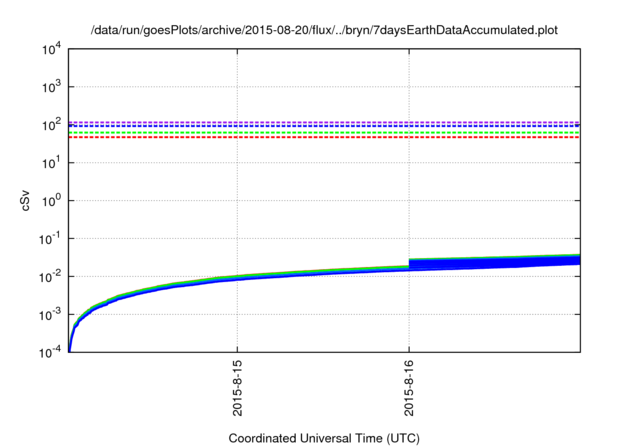Click the 10^-1 y-axis tick label
Image resolution: width=640 pixels, height=448 pixels.
click(50, 239)
